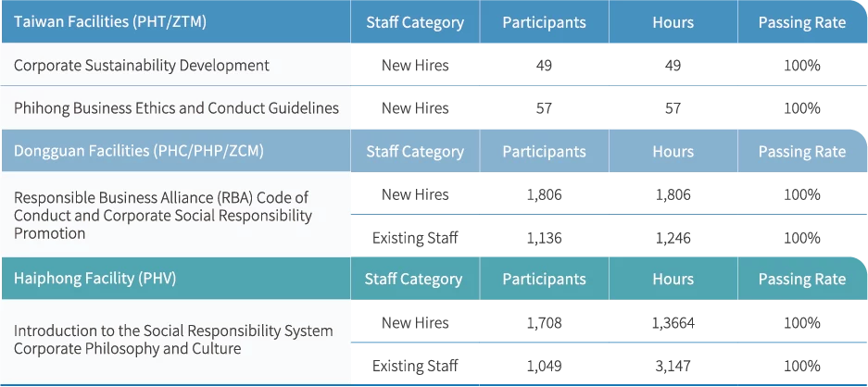Select Participants header in Haiphong Facility row
This screenshot has height=387, width=868.
544,279
